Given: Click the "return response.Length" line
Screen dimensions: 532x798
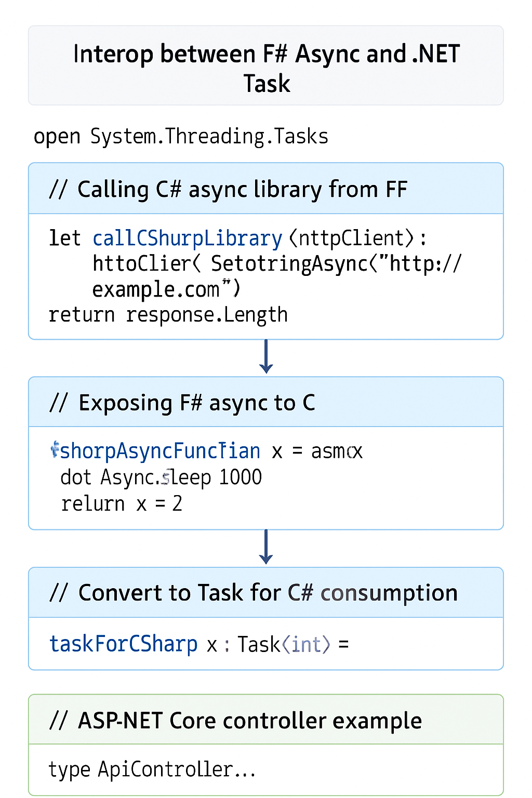Looking at the screenshot, I should [x=168, y=315].
